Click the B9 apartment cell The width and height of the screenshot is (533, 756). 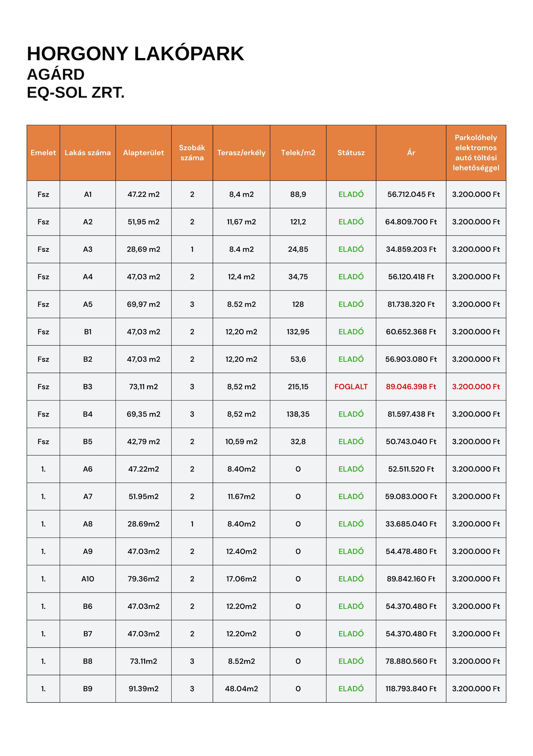point(88,689)
